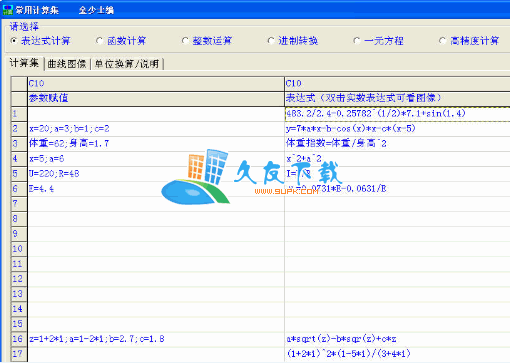
Task: Click the 表达式 column header
Action: (x=397, y=98)
